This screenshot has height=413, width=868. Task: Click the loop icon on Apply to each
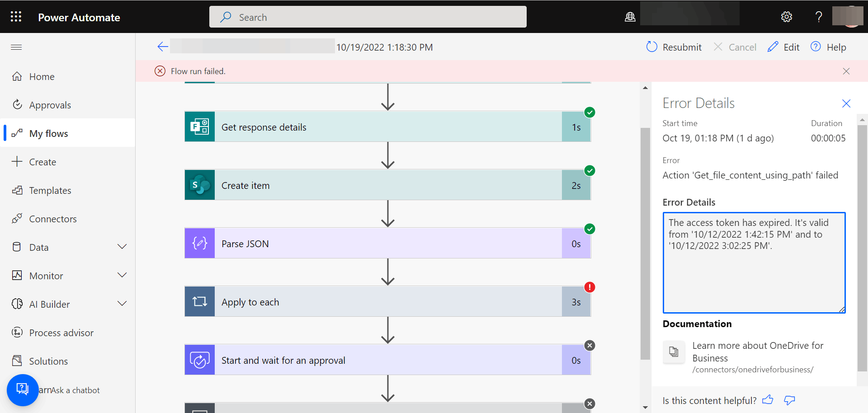[200, 302]
